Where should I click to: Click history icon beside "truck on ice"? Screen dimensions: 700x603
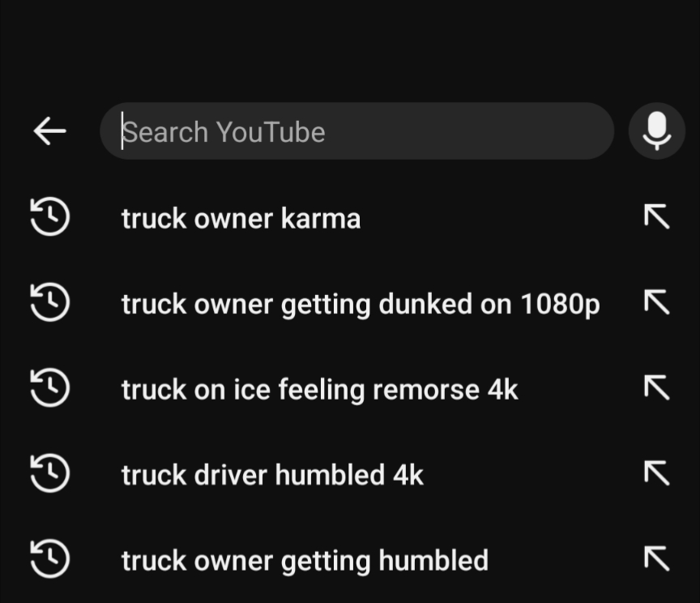tap(49, 389)
